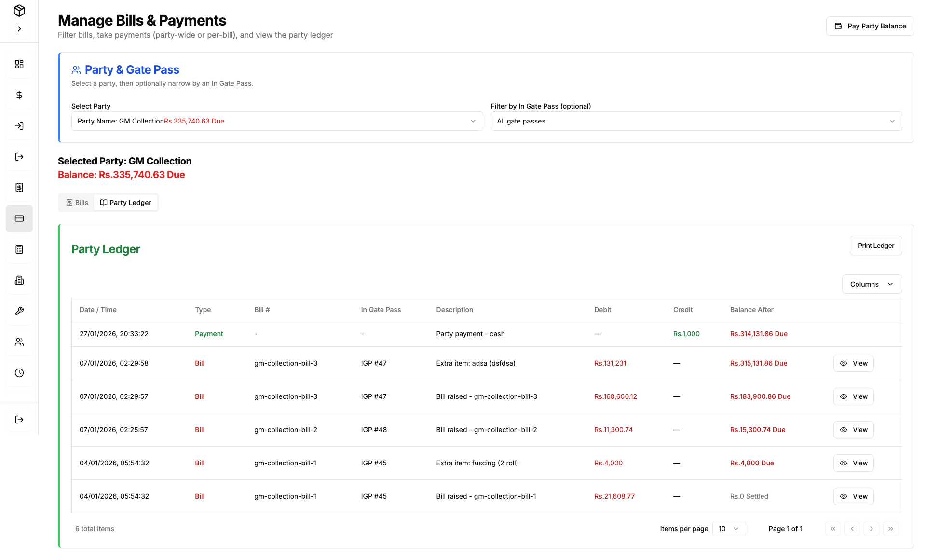
Task: Click the Bill # column header
Action: point(262,310)
